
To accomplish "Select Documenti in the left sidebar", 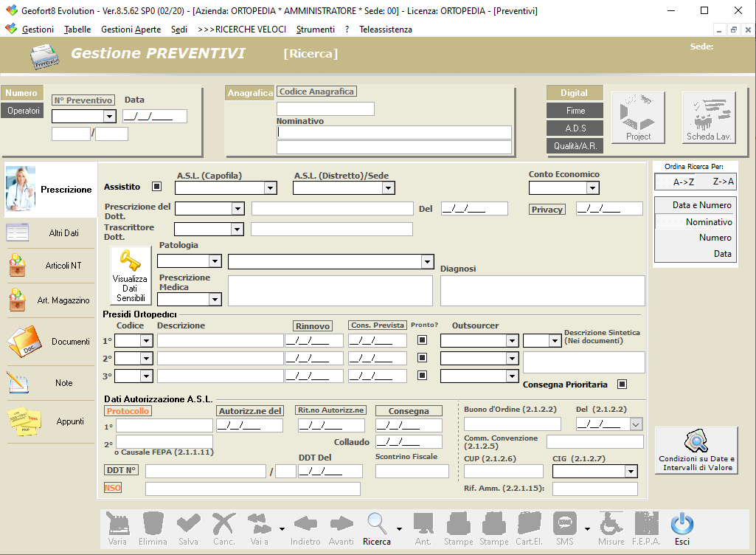I will point(51,342).
